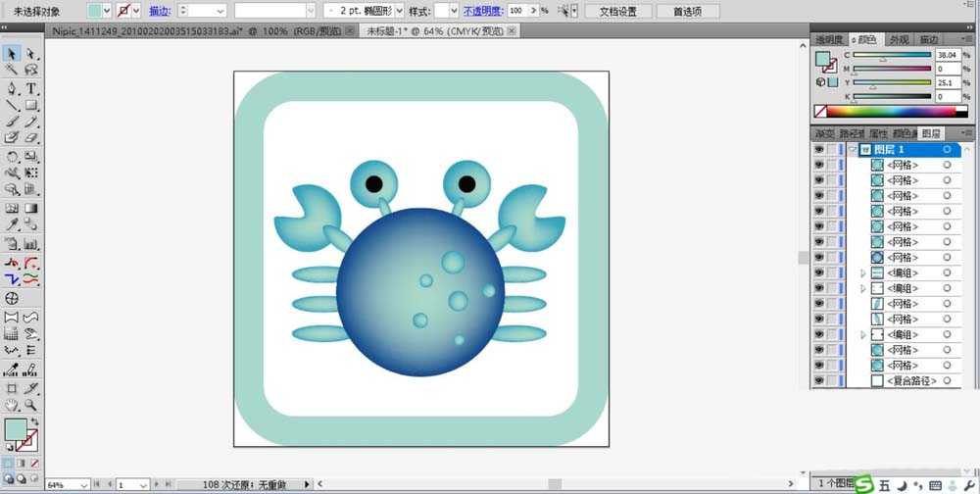This screenshot has height=494, width=980.
Task: Click target circle of 复合路径 row
Action: click(947, 380)
